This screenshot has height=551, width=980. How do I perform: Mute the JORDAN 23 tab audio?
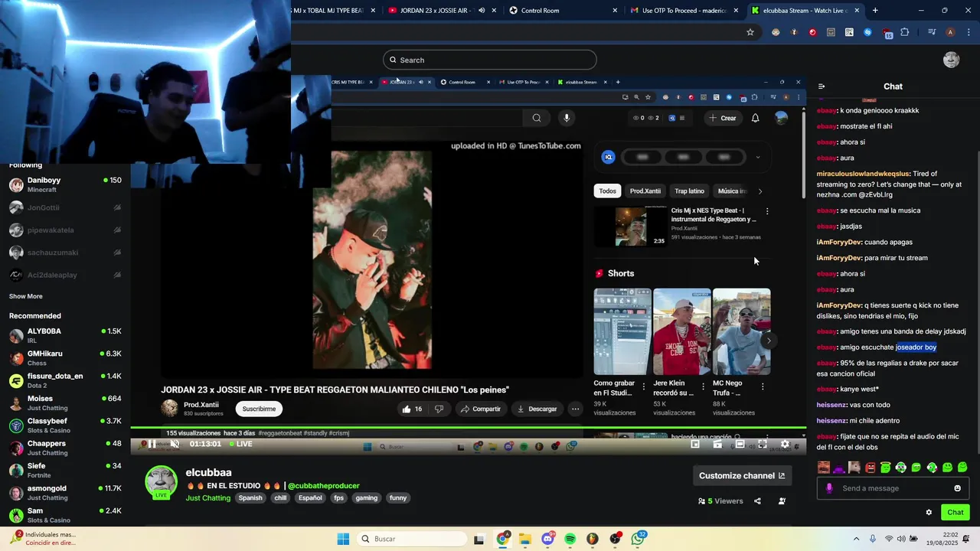pos(482,11)
